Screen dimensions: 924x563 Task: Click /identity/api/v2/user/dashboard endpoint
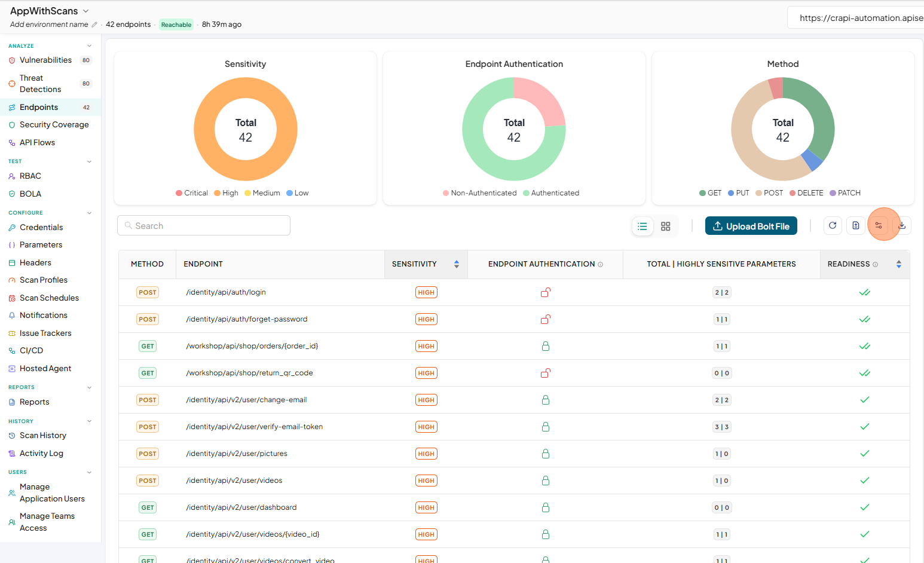click(241, 507)
